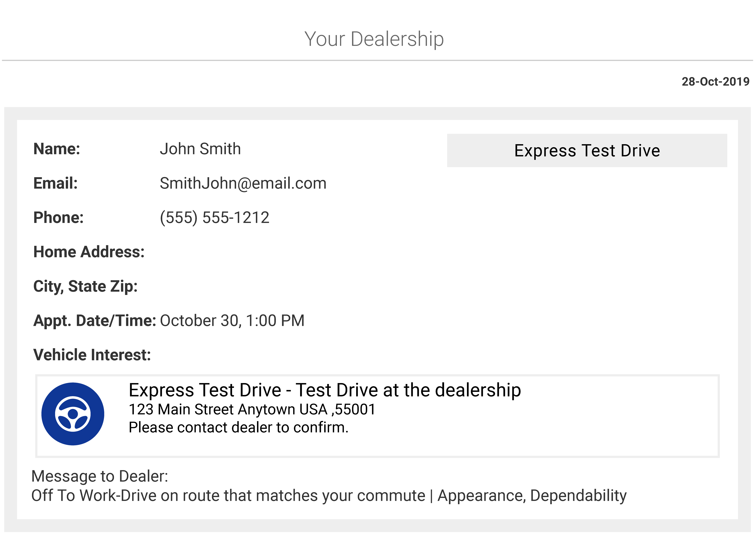Click the SmithJohn@email.com email address
Image resolution: width=756 pixels, height=537 pixels.
coord(243,183)
